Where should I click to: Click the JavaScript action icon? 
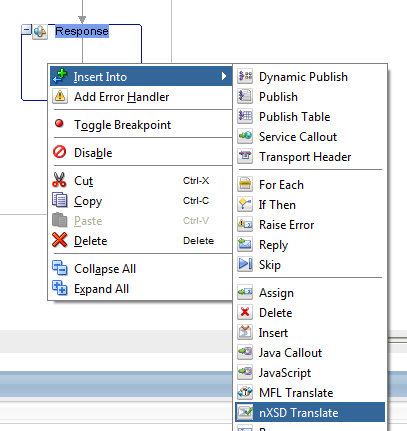tap(245, 373)
